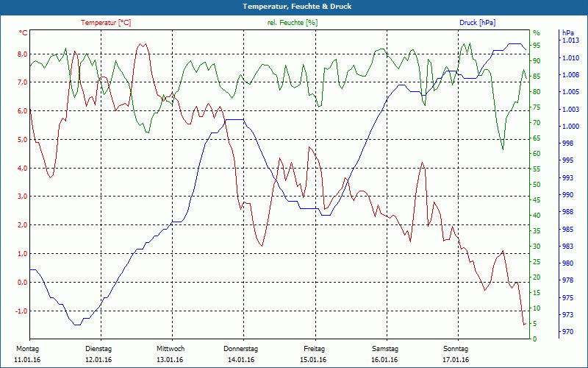The image size is (588, 368).
Task: Click the blue "hPa" unit above pressure axis
Action: coord(568,32)
